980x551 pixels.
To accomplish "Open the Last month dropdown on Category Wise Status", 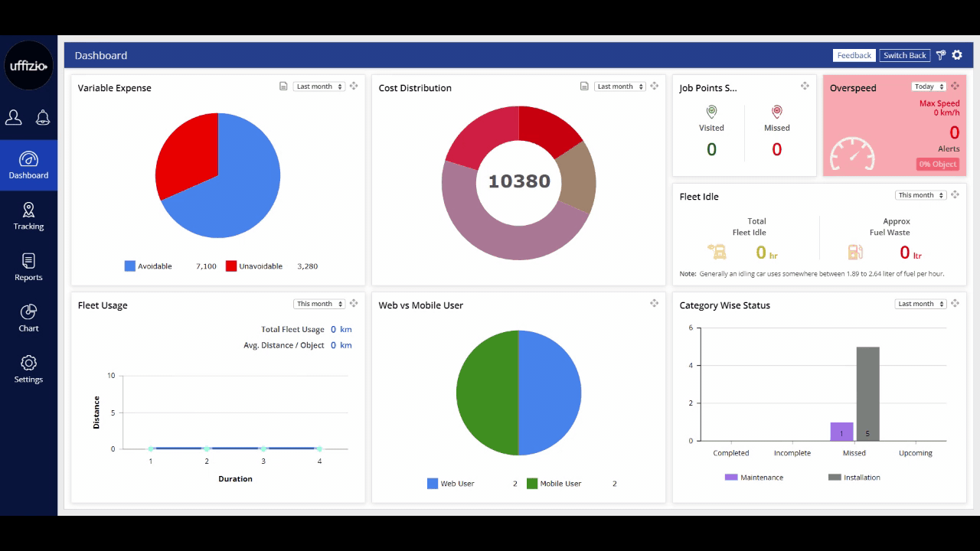I will click(x=920, y=304).
